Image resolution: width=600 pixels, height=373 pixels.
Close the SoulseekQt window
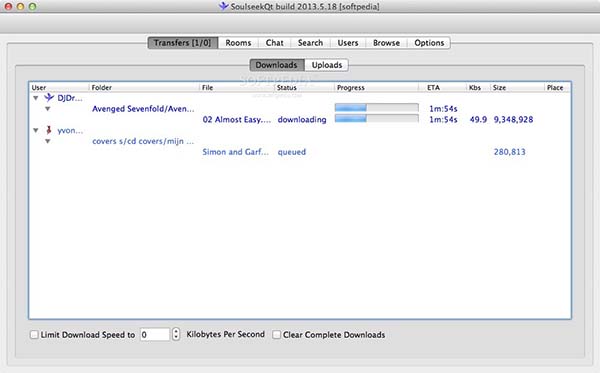pyautogui.click(x=8, y=7)
